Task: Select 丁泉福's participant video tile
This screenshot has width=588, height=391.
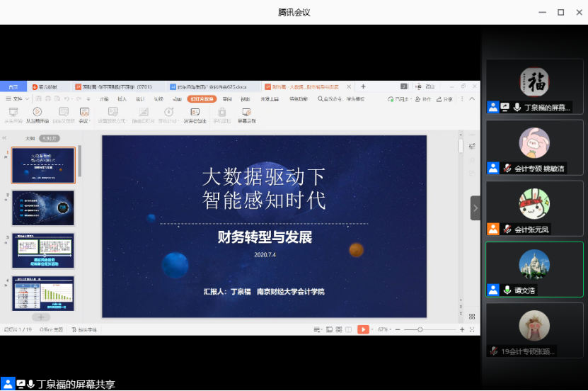Action: tap(534, 86)
